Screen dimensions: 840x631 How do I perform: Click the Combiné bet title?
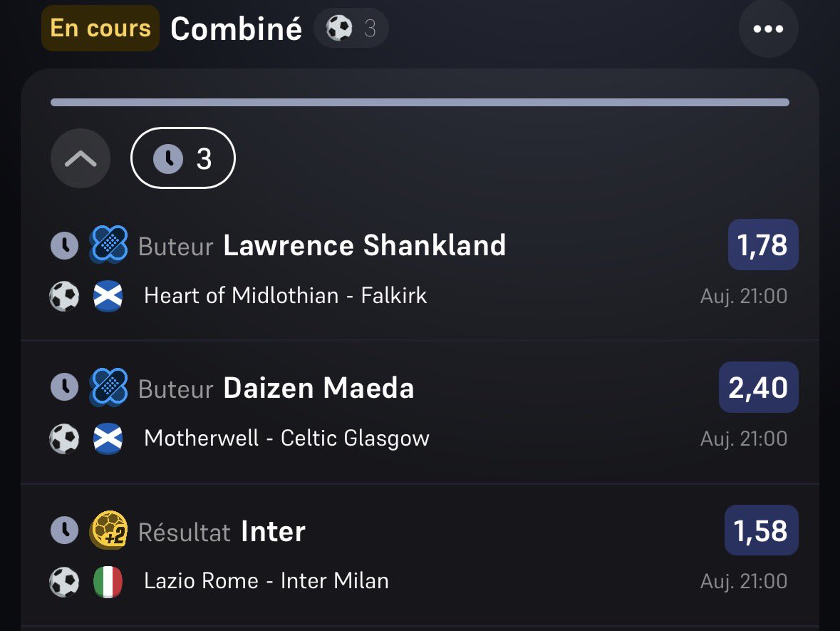[237, 29]
